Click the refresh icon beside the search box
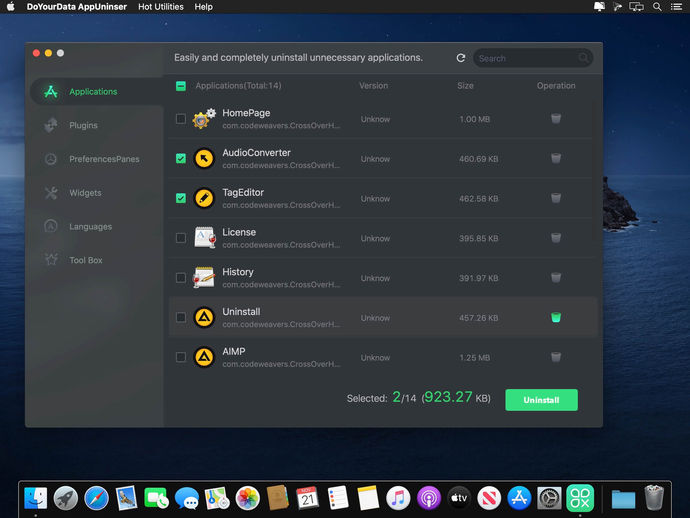Viewport: 690px width, 518px height. pyautogui.click(x=461, y=58)
